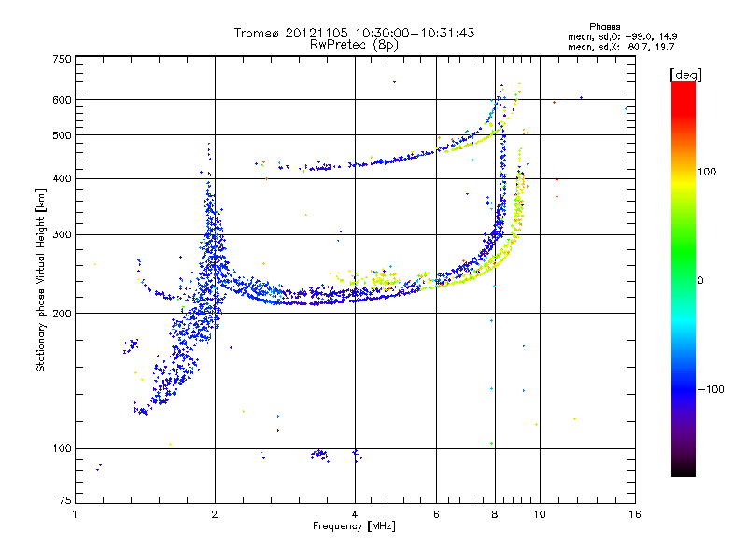Click the 'mean, sd,O: -99.0, 14.9' text
The width and height of the screenshot is (747, 560).
coord(622,36)
